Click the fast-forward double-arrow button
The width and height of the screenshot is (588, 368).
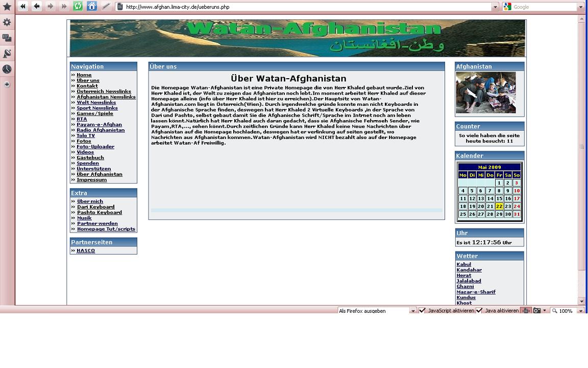coord(64,6)
